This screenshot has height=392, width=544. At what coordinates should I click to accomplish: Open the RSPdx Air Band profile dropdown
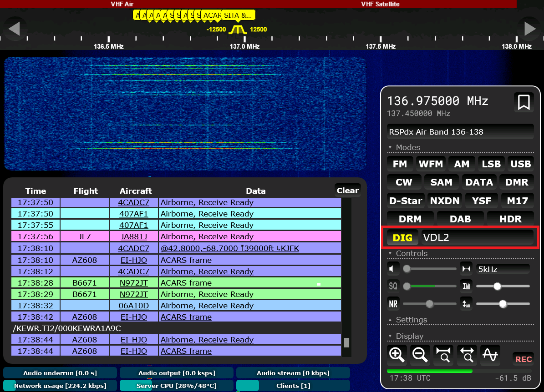point(460,132)
